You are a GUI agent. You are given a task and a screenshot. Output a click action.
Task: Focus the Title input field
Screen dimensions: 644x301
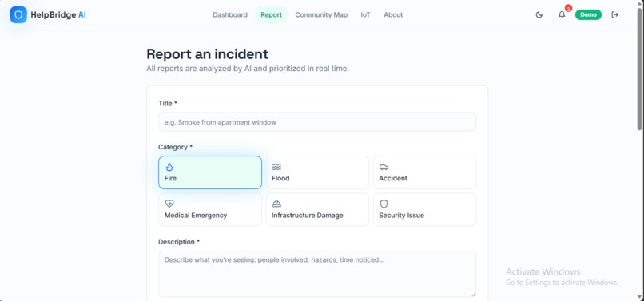point(317,122)
